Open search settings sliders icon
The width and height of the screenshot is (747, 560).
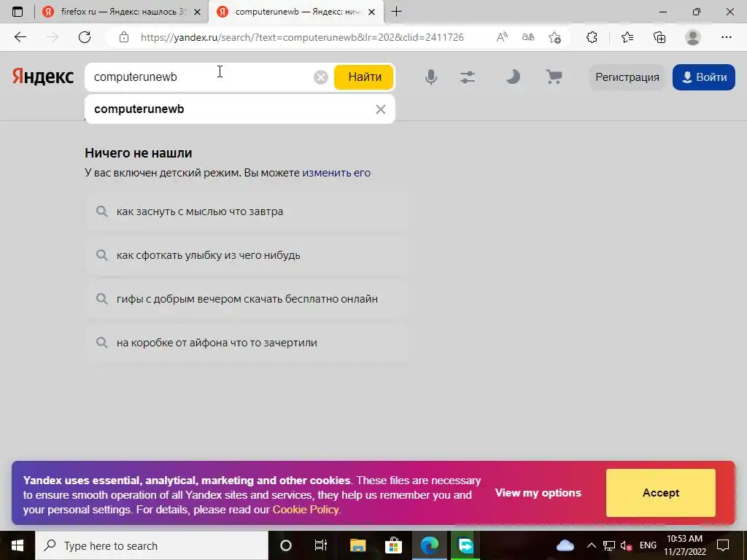pyautogui.click(x=468, y=77)
